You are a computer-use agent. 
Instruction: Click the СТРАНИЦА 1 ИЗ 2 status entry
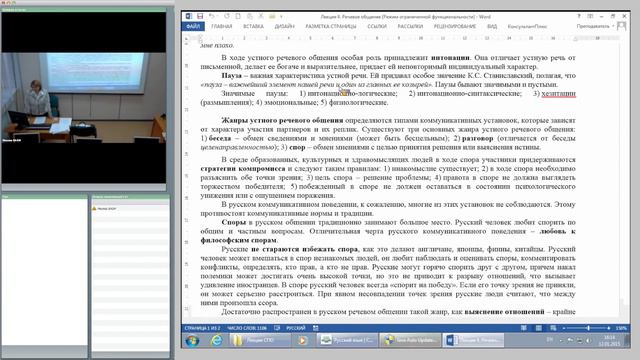pos(202,328)
